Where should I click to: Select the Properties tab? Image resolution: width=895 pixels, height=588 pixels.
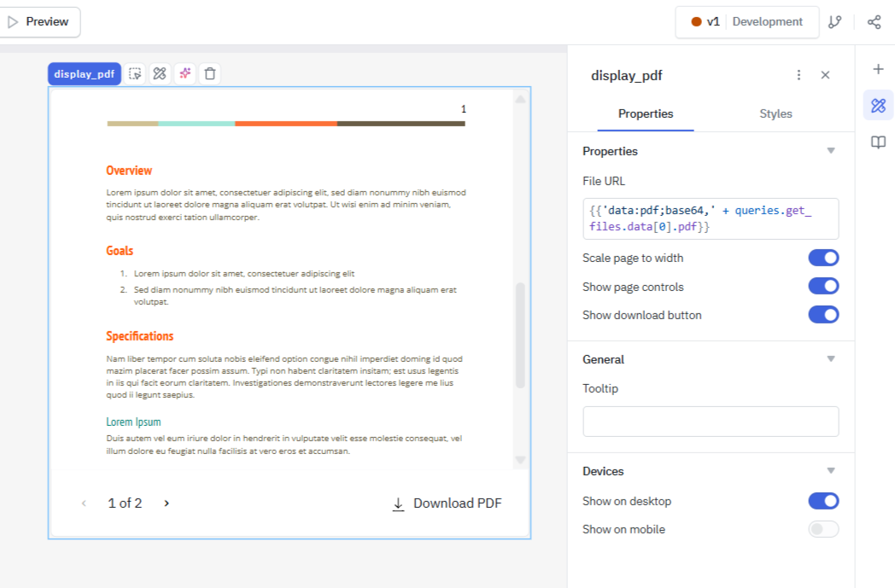point(646,114)
